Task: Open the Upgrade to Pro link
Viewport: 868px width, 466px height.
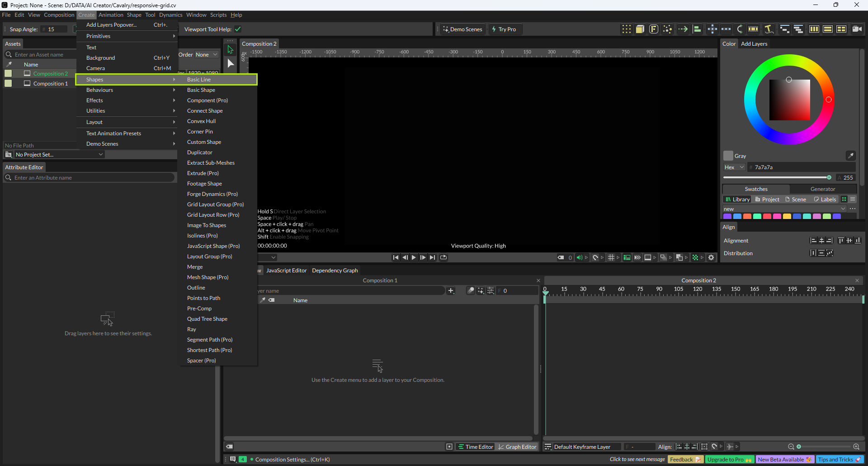Action: click(729, 459)
